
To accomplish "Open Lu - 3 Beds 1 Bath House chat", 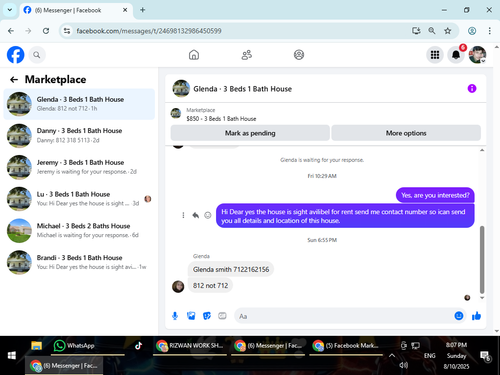I will 79,199.
